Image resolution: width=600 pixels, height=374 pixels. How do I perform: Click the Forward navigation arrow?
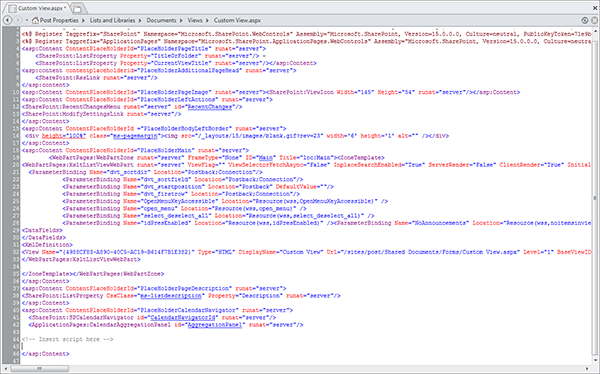[x=17, y=20]
